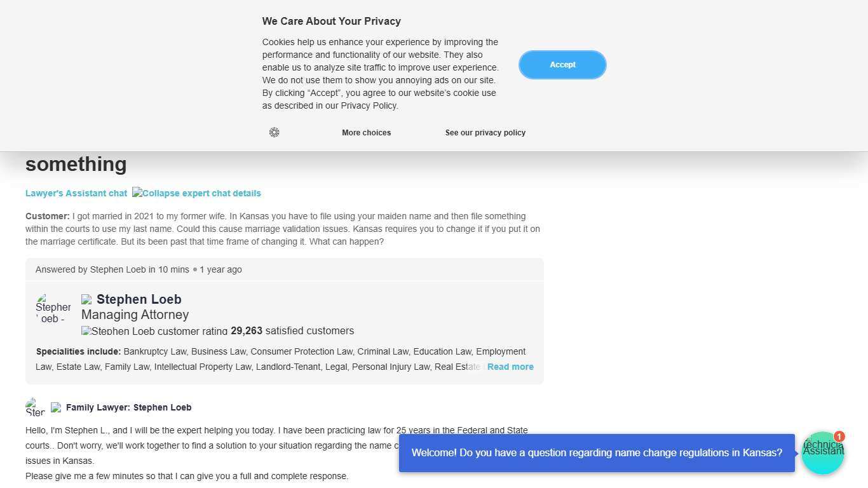
Task: Open the Lawyer's Assistant chat link
Action: click(76, 193)
